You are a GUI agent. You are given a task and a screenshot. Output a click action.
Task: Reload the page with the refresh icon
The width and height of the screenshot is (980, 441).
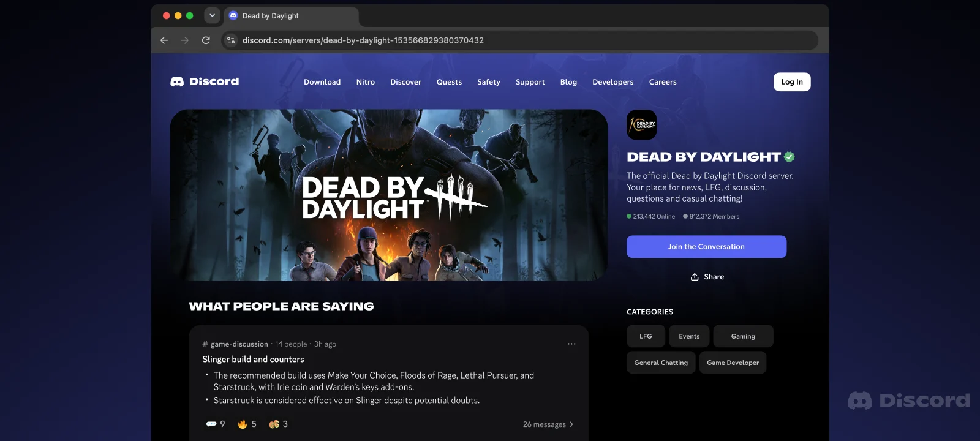pyautogui.click(x=206, y=40)
